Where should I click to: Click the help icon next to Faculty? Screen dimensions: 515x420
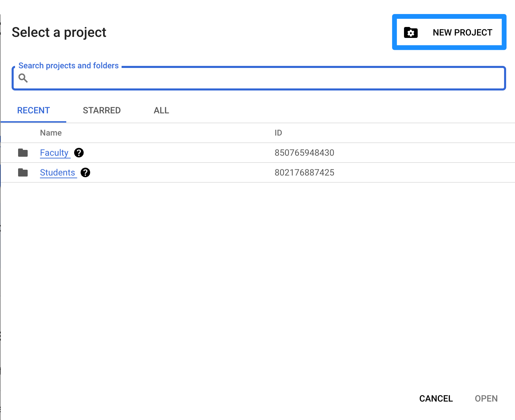point(79,153)
